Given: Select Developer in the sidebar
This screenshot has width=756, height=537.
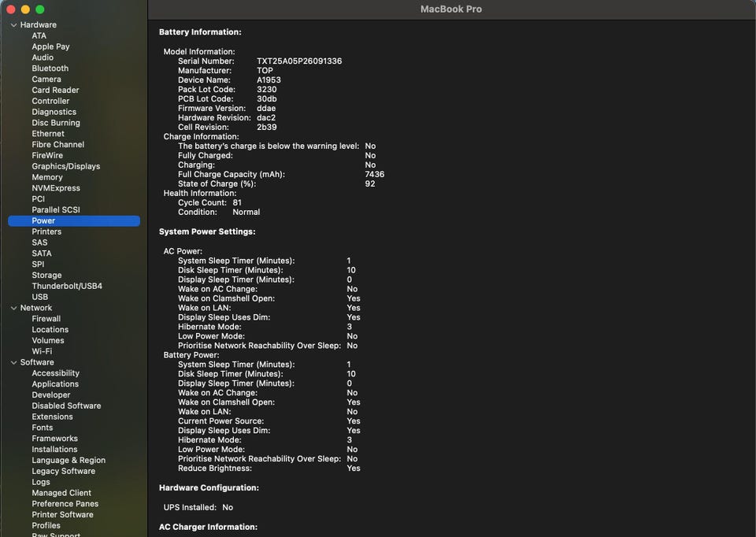Looking at the screenshot, I should click(x=51, y=394).
